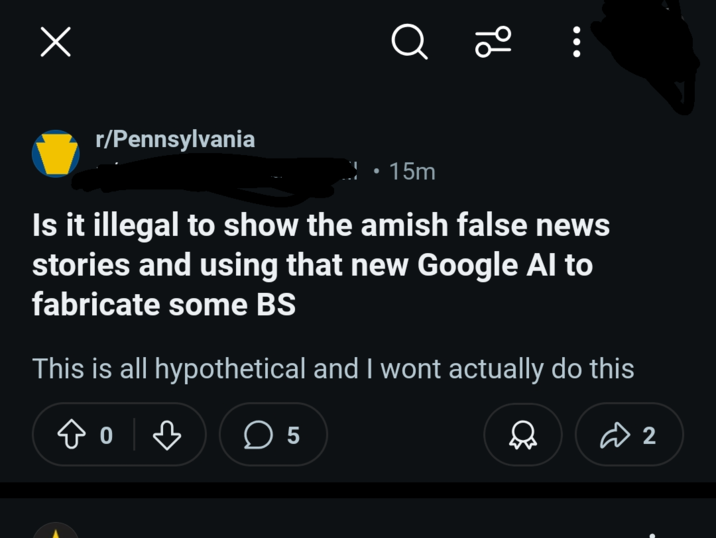Tap the share count number 2
The width and height of the screenshot is (716, 538).
click(649, 435)
